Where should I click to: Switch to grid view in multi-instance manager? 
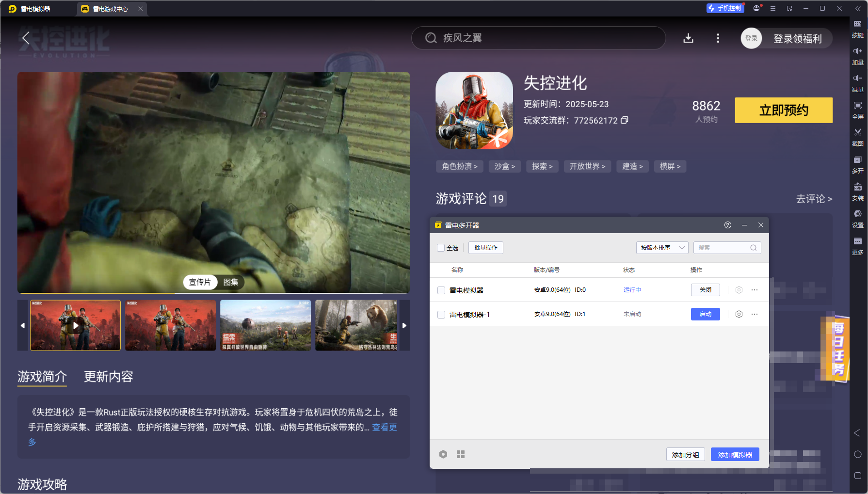pos(461,454)
